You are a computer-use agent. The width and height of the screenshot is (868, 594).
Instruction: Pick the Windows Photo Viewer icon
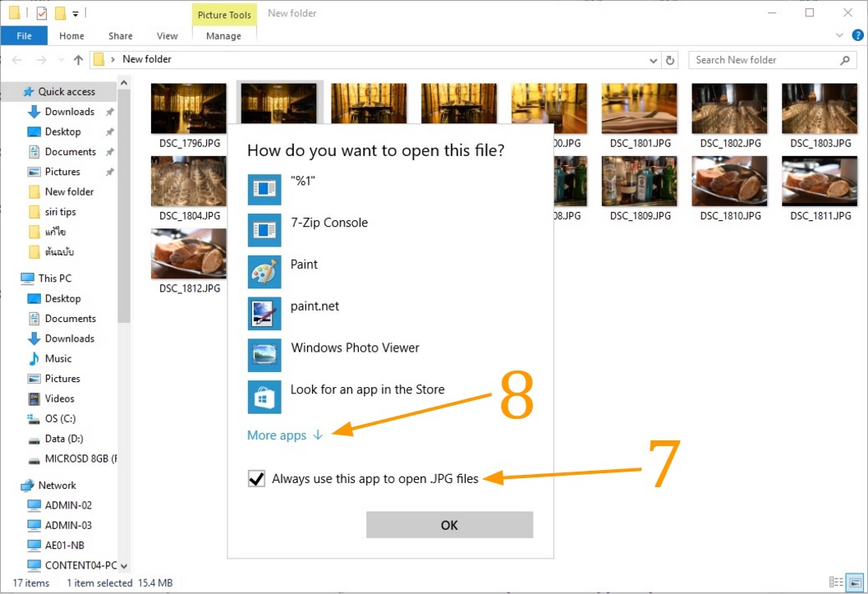coord(264,355)
